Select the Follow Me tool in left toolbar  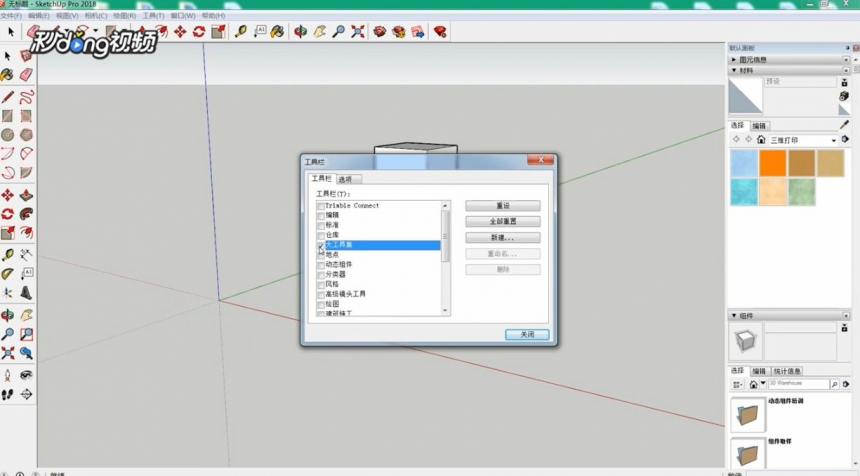click(26, 214)
